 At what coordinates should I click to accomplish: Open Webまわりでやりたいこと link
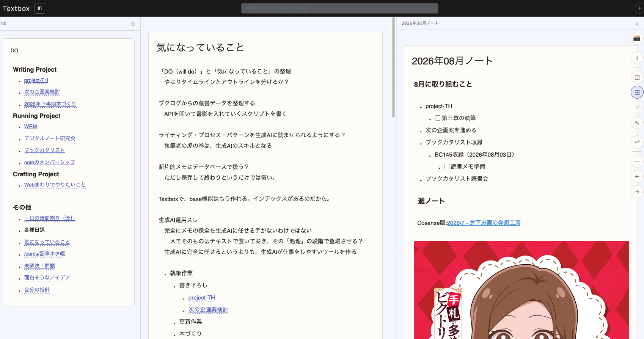[x=55, y=185]
